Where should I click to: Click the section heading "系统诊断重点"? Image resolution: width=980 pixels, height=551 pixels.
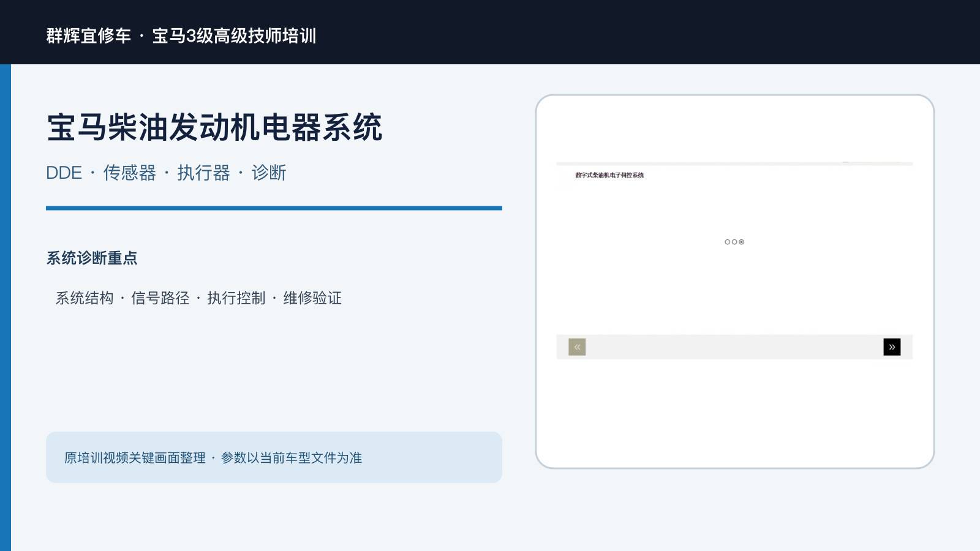92,258
